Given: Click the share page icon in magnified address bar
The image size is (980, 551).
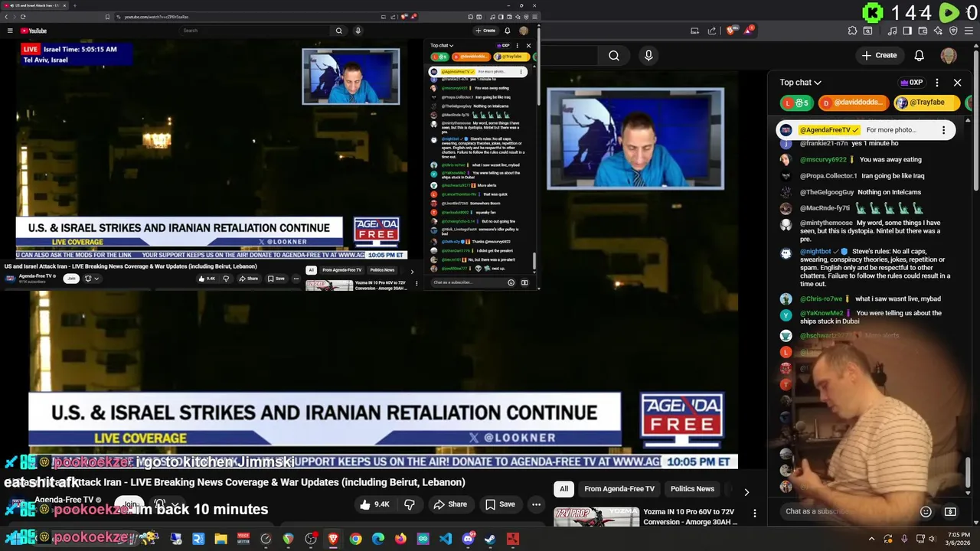Looking at the screenshot, I should (712, 31).
